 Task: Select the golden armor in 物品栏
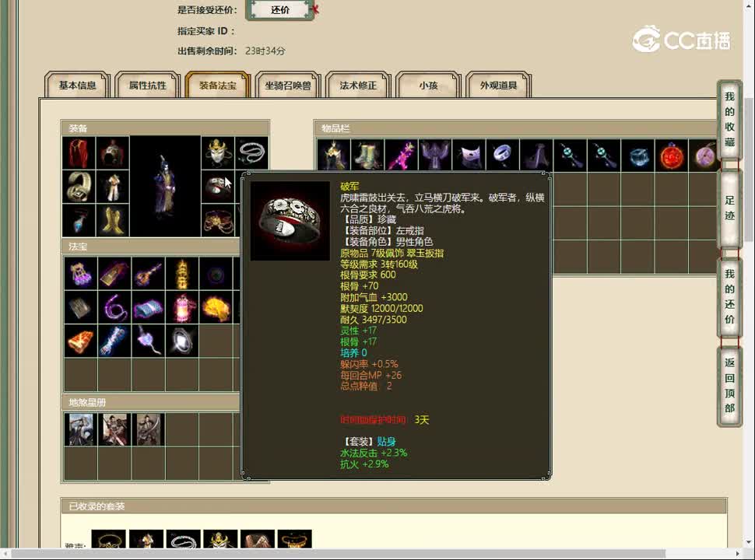click(334, 156)
